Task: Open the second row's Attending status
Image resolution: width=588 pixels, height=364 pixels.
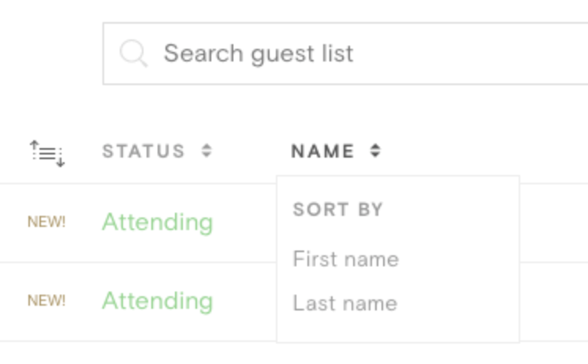Action: [158, 302]
